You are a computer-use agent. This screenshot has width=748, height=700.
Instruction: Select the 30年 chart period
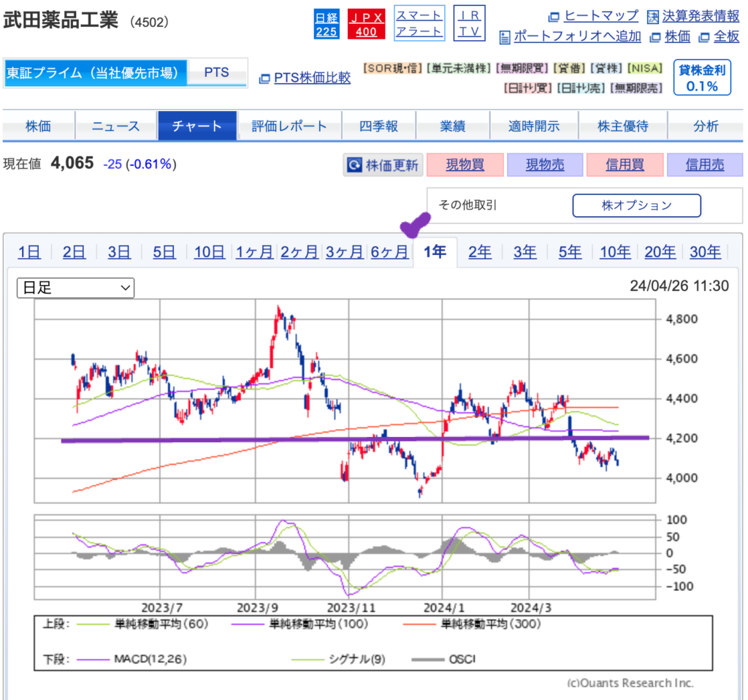click(706, 252)
